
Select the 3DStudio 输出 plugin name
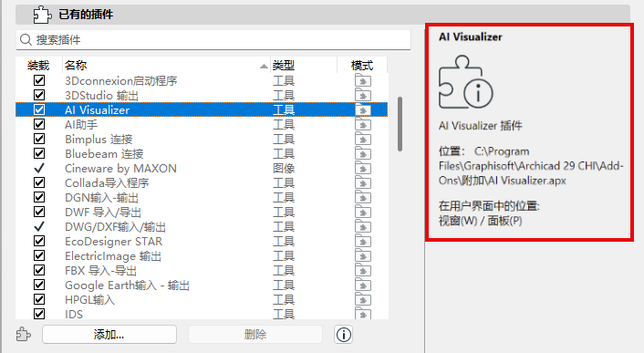click(x=101, y=95)
